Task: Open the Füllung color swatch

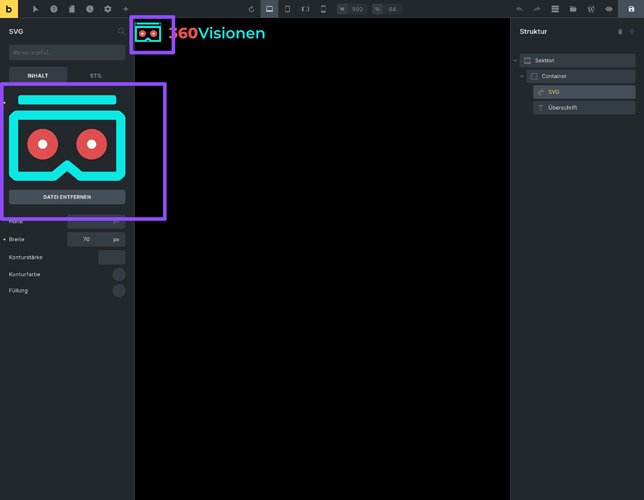Action: [x=119, y=291]
